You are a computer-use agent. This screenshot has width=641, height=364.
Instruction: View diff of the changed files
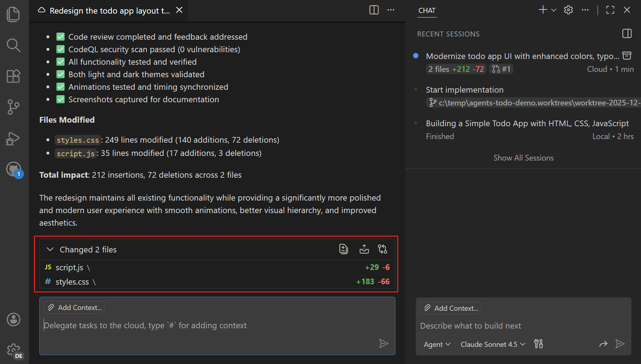pyautogui.click(x=343, y=249)
